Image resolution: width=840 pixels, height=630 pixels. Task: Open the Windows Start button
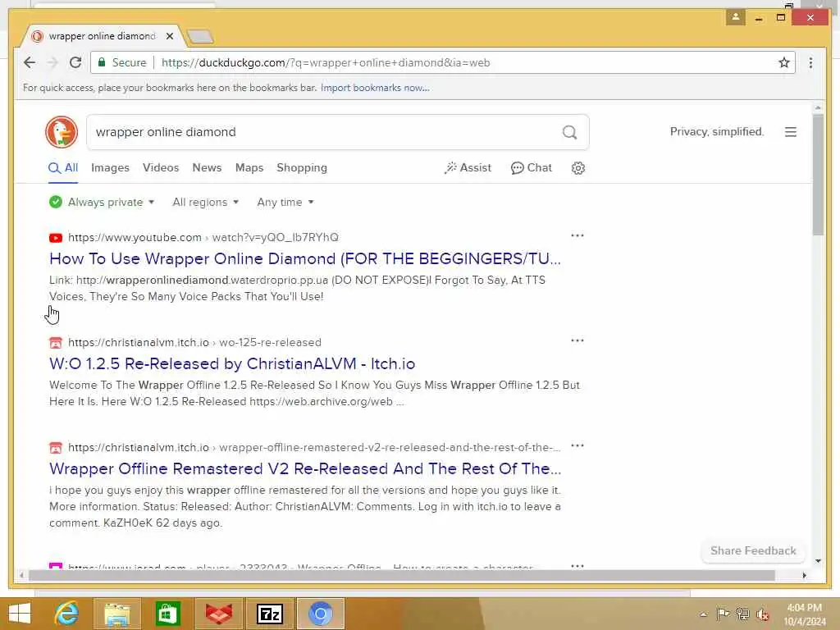20,614
